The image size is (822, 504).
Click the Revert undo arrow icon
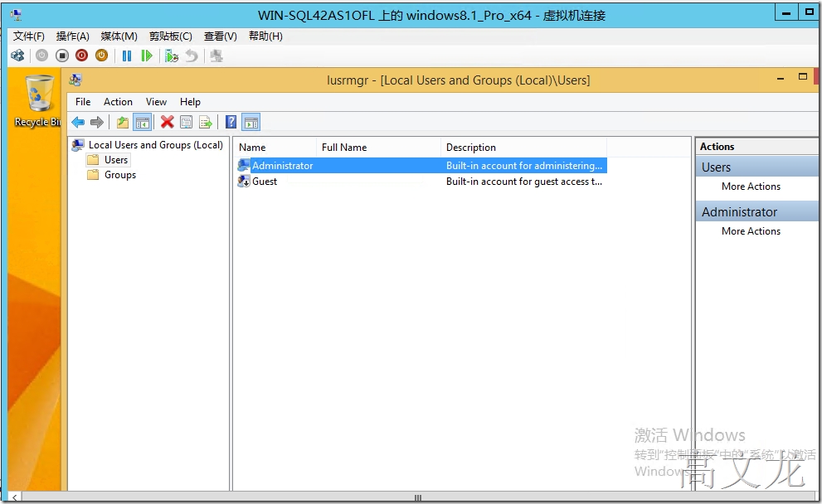click(x=192, y=56)
